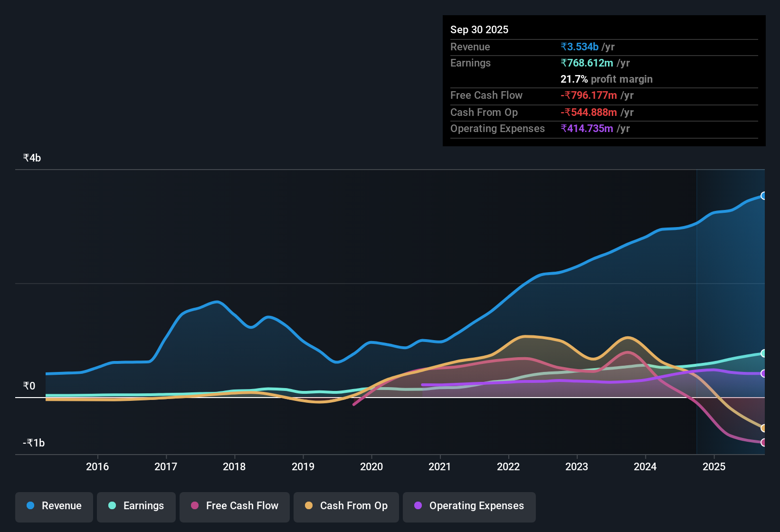Viewport: 780px width, 532px height.
Task: Toggle the Operating Expenses series visibility
Action: pos(469,506)
